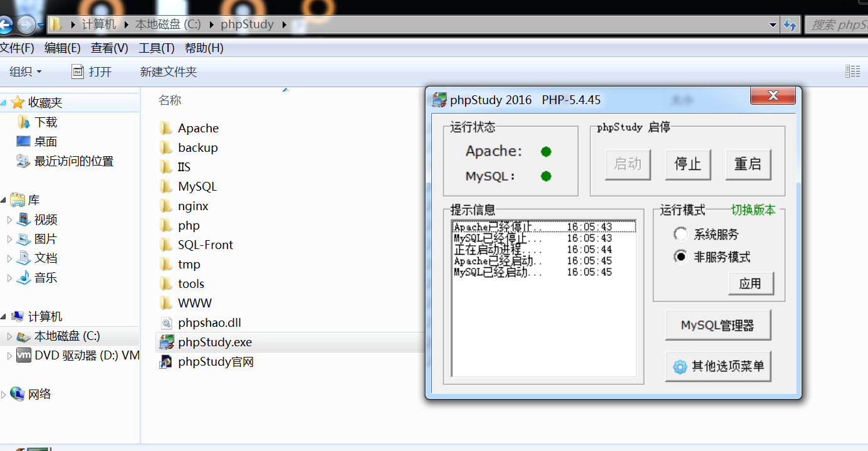This screenshot has height=451, width=868.
Task: Click the 文档 library icon
Action: coord(23,258)
